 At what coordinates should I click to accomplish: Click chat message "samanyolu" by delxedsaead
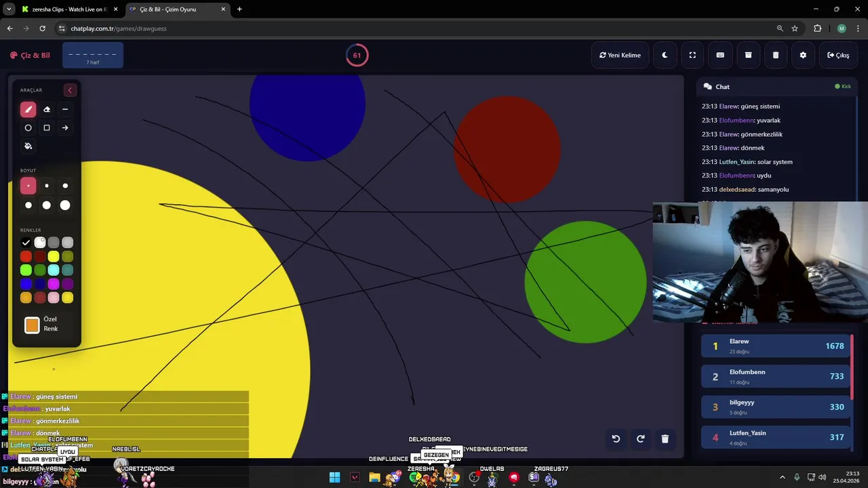tap(772, 190)
